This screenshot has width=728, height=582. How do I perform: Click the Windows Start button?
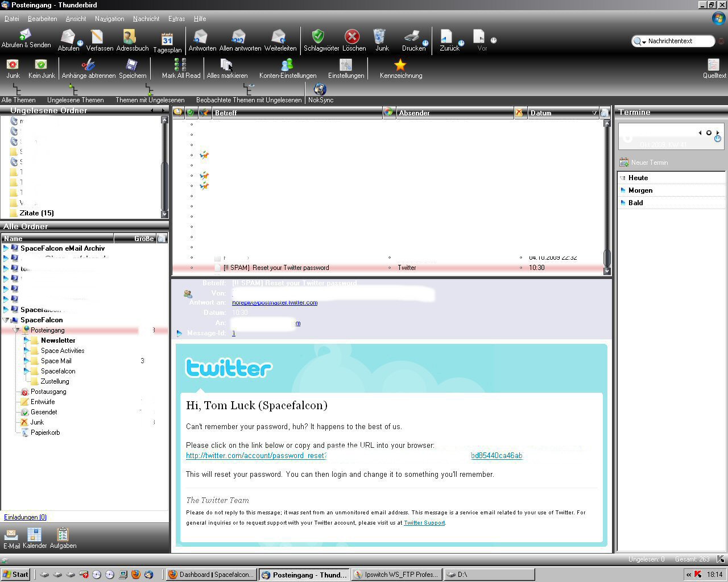click(x=15, y=575)
